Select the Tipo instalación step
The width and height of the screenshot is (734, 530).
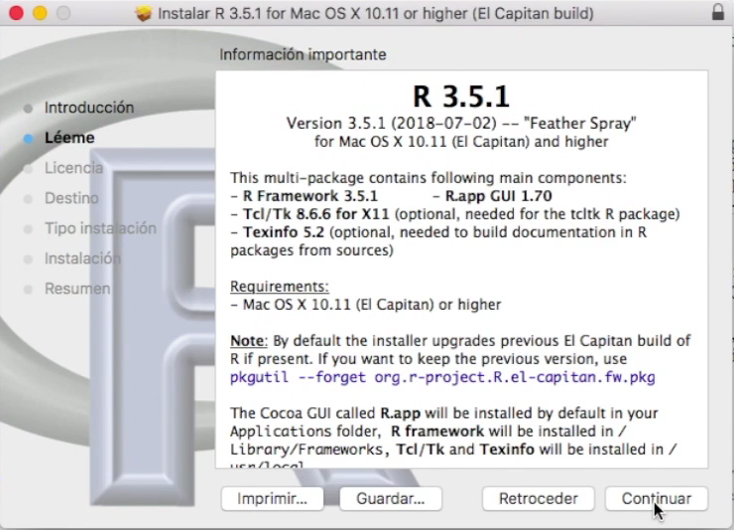[x=100, y=228]
